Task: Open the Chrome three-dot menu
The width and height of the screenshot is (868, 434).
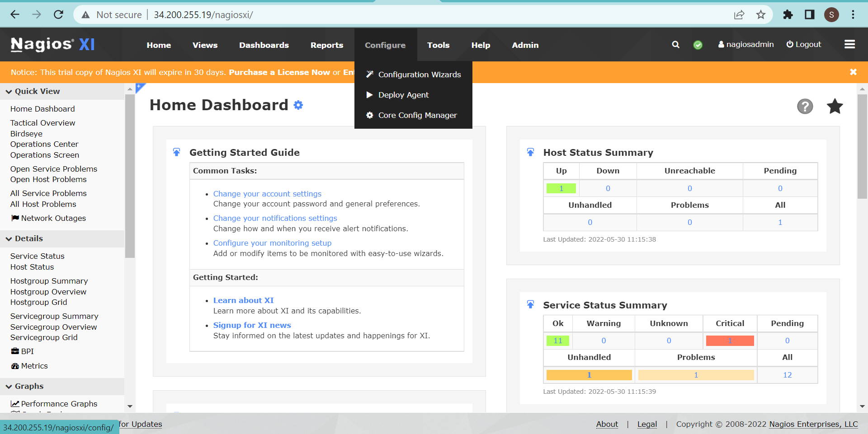Action: coord(853,14)
